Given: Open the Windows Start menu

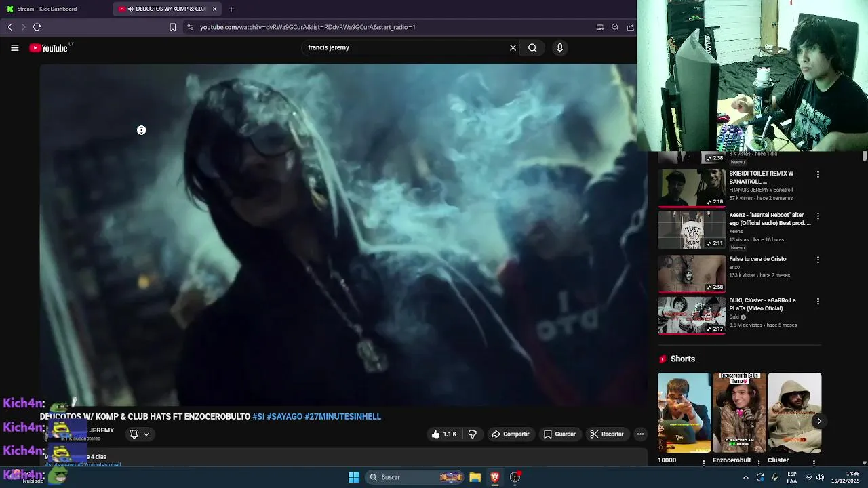Looking at the screenshot, I should coord(353,477).
